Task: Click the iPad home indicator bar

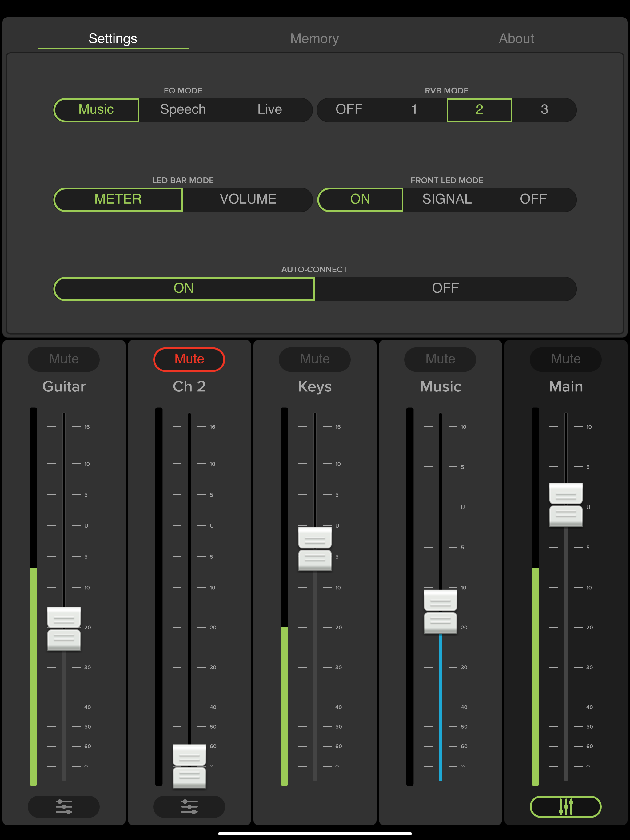Action: 315,834
